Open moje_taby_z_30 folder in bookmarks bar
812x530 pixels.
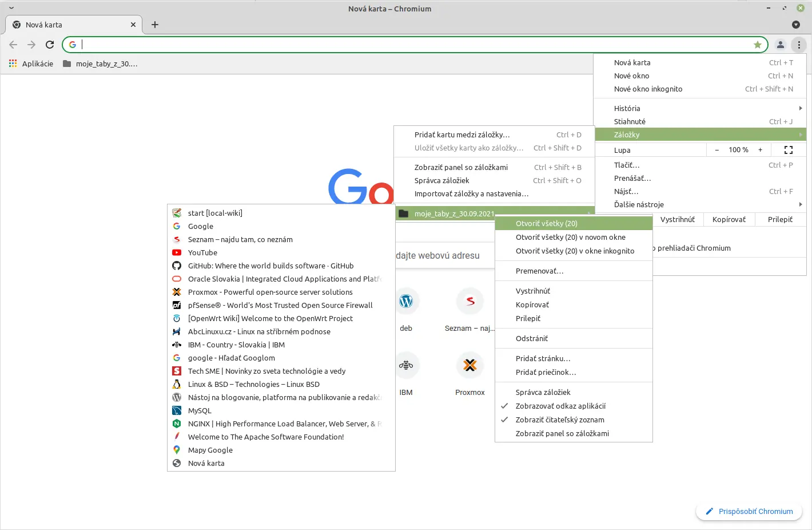coord(100,64)
